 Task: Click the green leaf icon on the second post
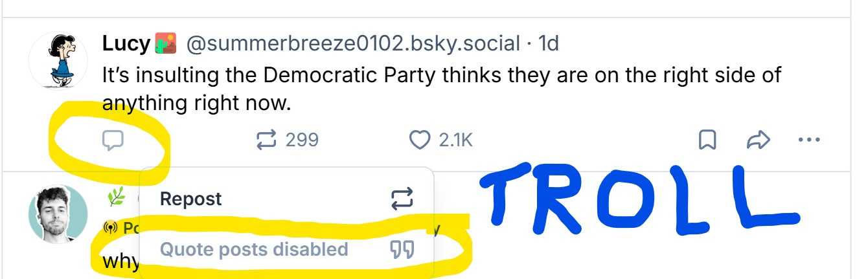pos(116,198)
